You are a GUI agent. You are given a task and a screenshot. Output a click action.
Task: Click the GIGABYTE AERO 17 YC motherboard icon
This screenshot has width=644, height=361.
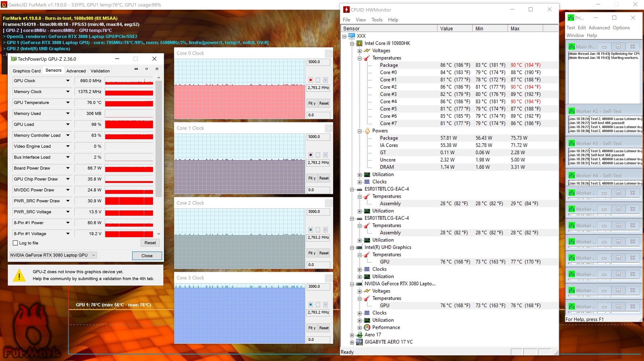pos(359,342)
